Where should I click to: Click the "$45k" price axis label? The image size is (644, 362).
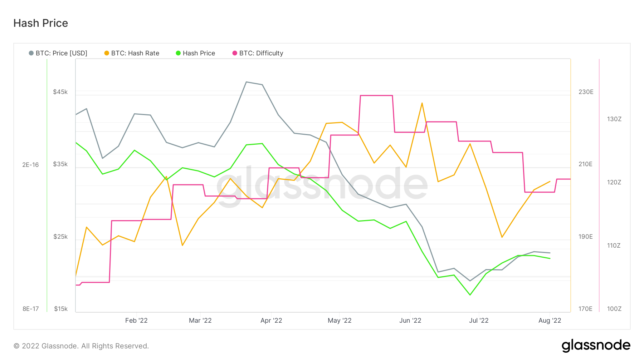(x=60, y=92)
